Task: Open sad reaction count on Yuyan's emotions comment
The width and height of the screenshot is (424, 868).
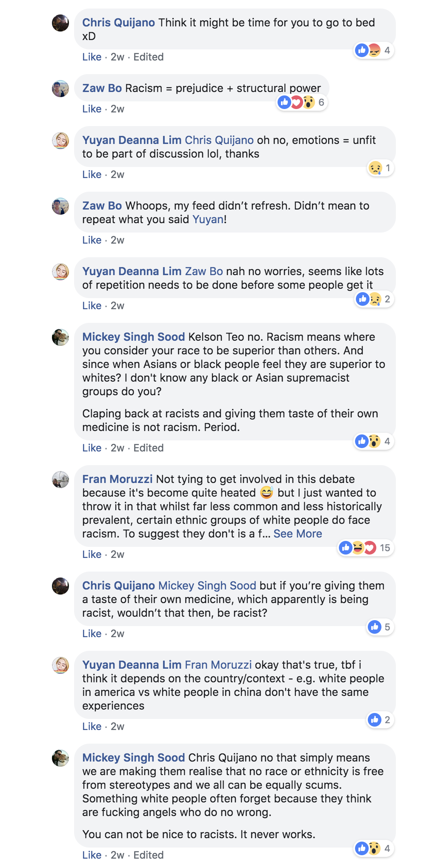Action: 381,168
